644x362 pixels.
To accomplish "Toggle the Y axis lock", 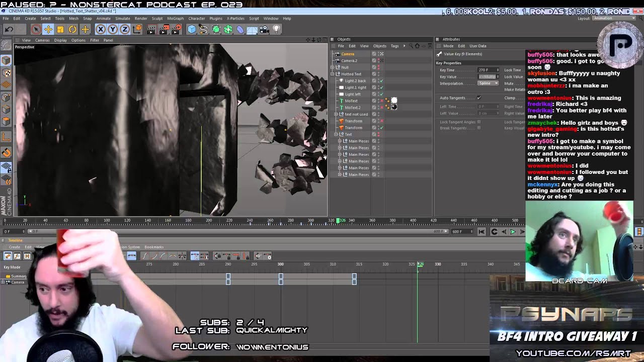I will click(113, 30).
